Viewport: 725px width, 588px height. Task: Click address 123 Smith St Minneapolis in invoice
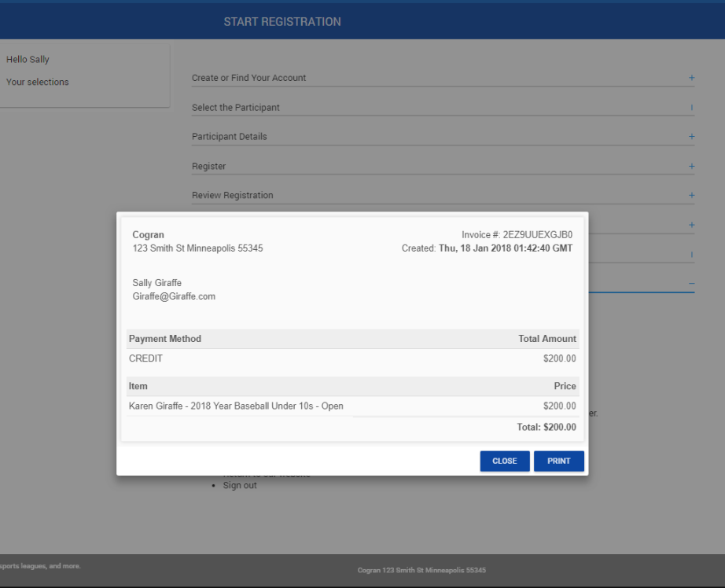click(198, 248)
